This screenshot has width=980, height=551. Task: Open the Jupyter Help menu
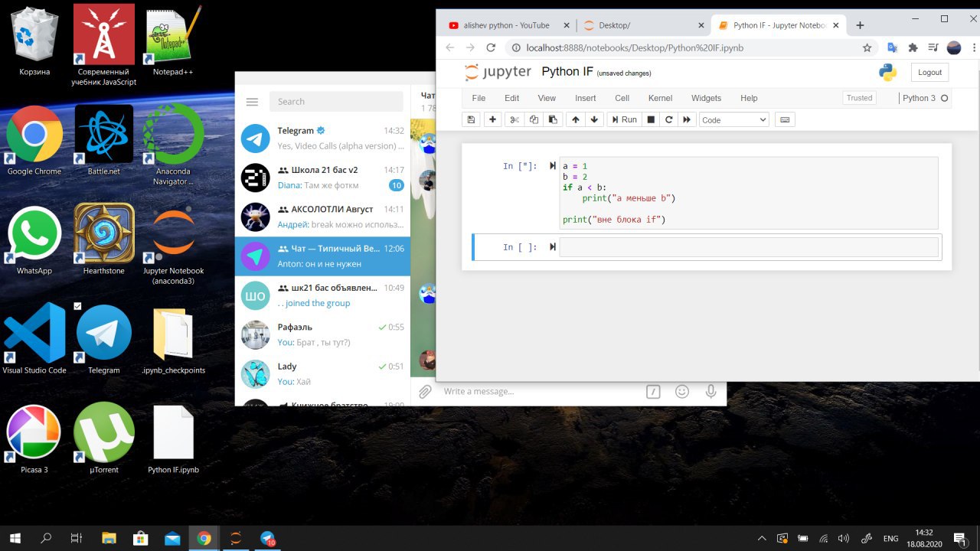749,98
